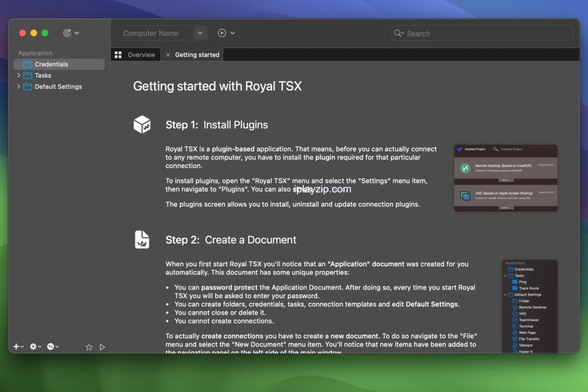Click the Application tree preview thumbnail
This screenshot has height=392, width=588.
pos(530,306)
